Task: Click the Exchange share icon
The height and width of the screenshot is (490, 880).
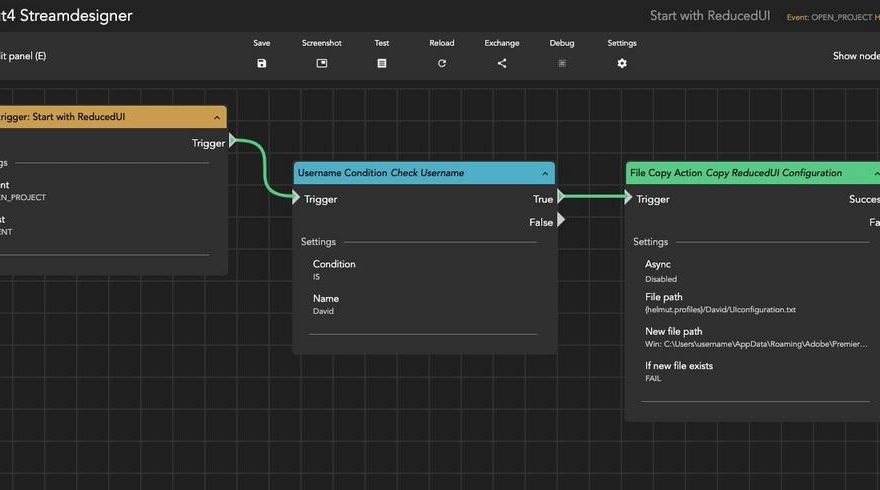Action: coord(502,63)
